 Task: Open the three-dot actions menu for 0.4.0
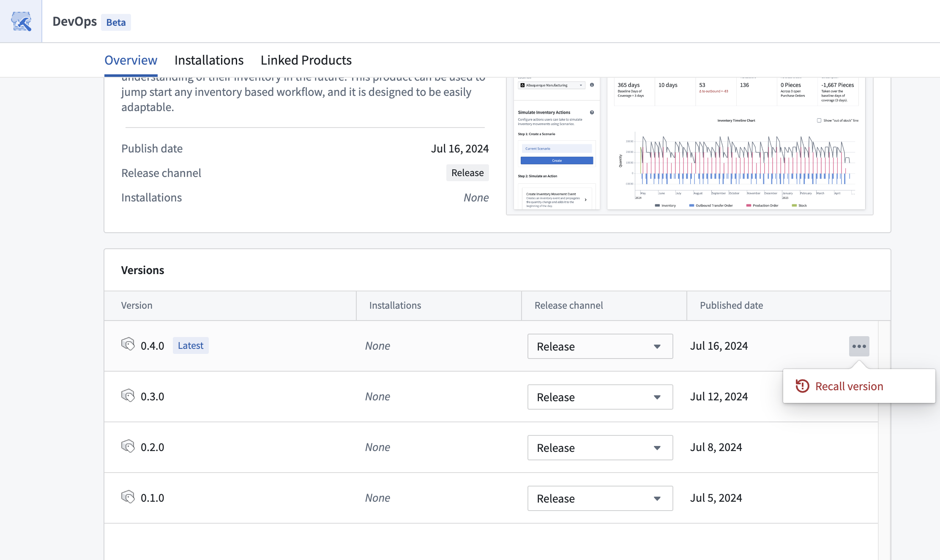tap(859, 346)
